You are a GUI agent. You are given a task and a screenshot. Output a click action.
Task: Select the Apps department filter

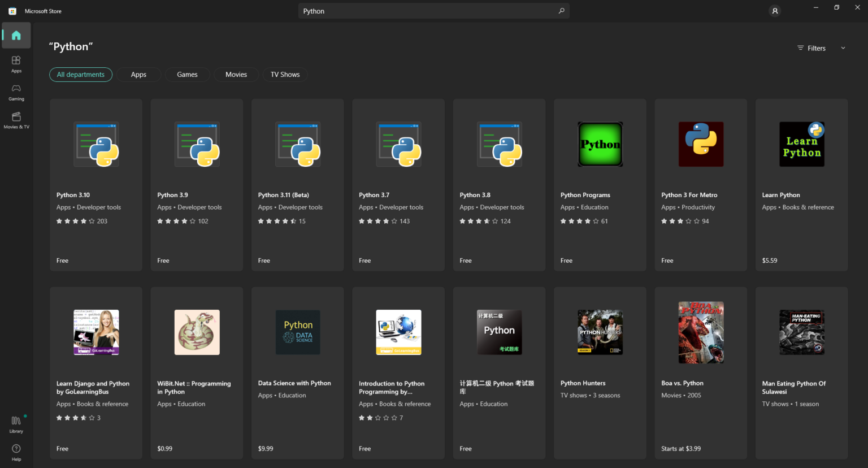(x=138, y=74)
